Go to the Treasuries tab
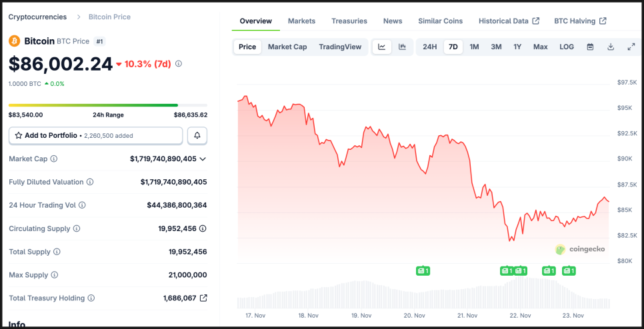644x329 pixels. pos(349,21)
